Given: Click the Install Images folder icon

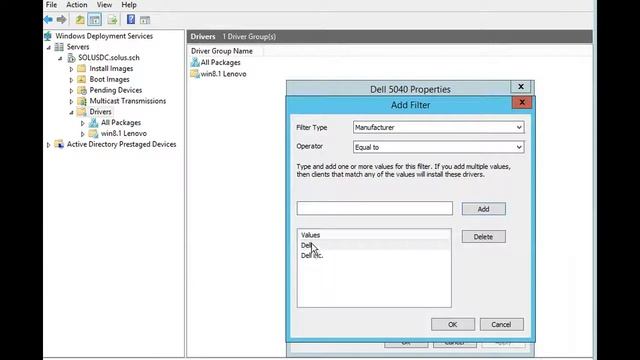Looking at the screenshot, I should 82,69.
